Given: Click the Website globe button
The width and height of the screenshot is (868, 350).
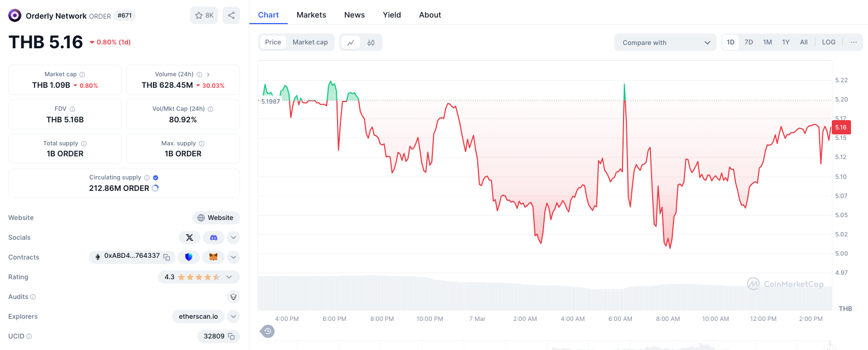Looking at the screenshot, I should [216, 218].
